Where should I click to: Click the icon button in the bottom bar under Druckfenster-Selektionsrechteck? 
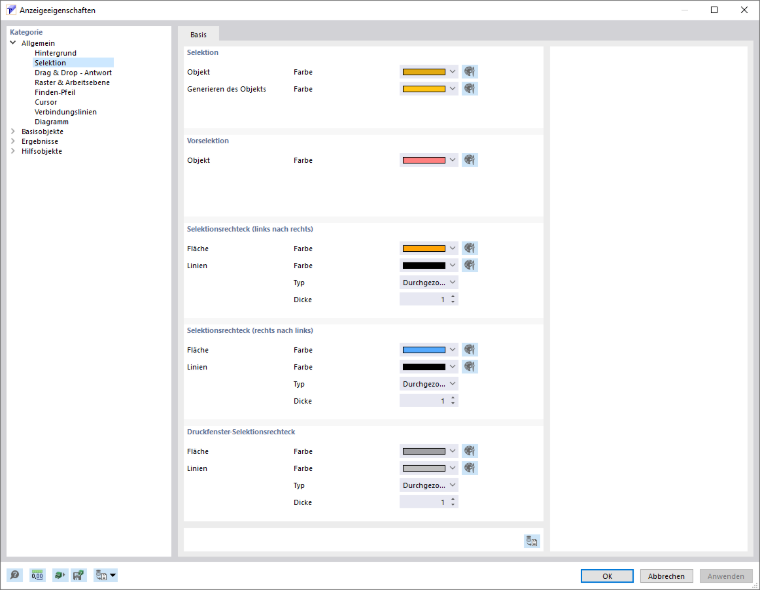click(532, 541)
